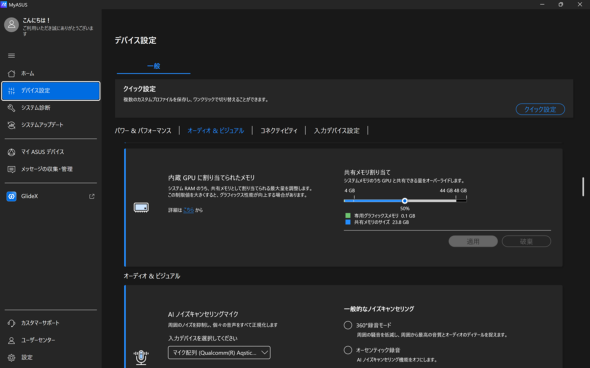
Task: Expand the マイク配列 input device dropdown
Action: [219, 353]
